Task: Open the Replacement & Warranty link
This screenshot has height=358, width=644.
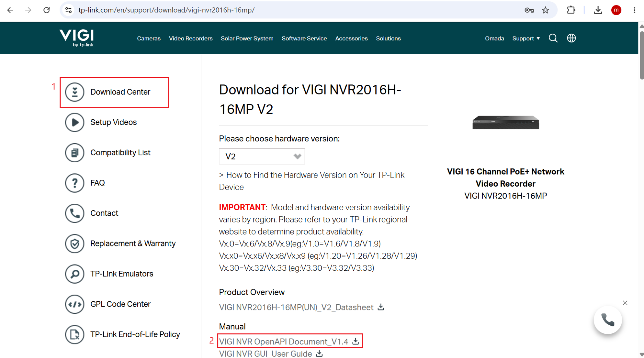Action: pyautogui.click(x=133, y=244)
